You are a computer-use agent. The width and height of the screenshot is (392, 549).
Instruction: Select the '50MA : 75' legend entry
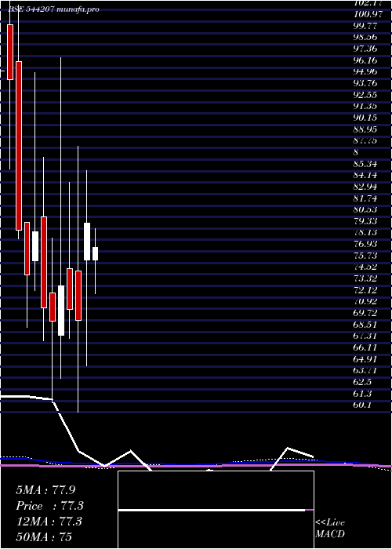pyautogui.click(x=44, y=537)
